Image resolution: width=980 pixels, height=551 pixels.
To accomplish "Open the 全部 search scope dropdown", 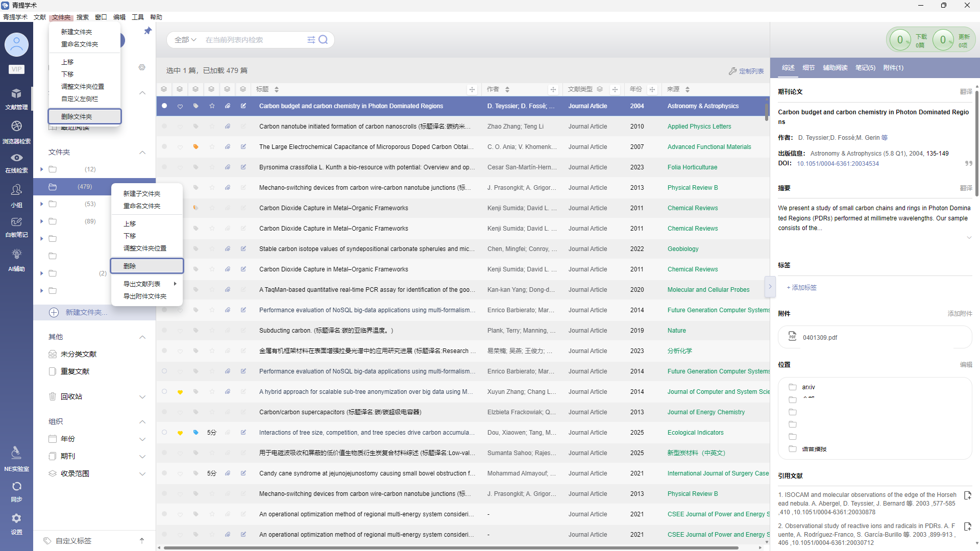I will click(185, 40).
